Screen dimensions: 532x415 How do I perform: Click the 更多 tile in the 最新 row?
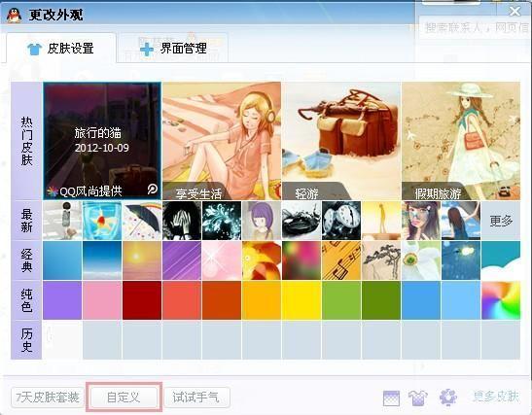(501, 221)
